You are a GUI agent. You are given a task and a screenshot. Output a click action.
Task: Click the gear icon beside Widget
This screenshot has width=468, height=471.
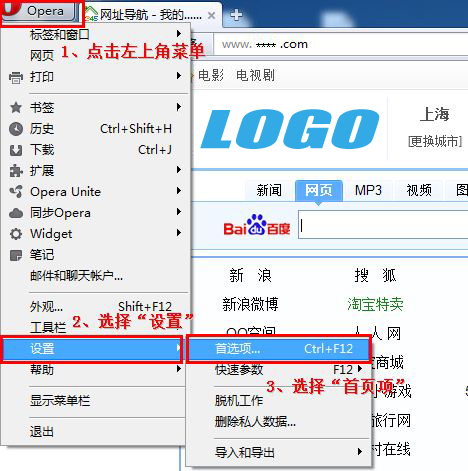[x=16, y=234]
